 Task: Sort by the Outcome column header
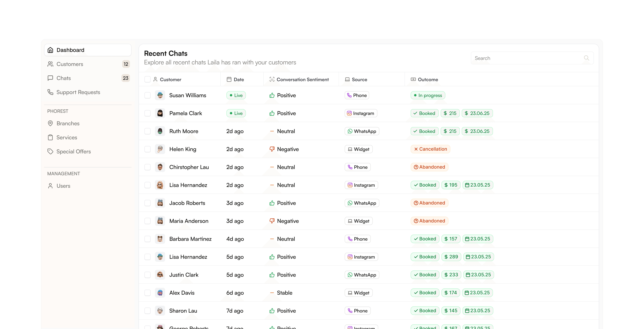point(428,80)
